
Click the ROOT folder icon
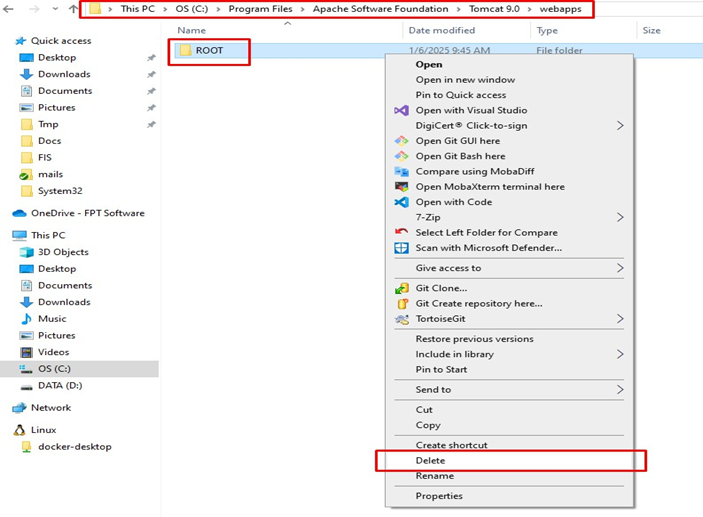186,50
